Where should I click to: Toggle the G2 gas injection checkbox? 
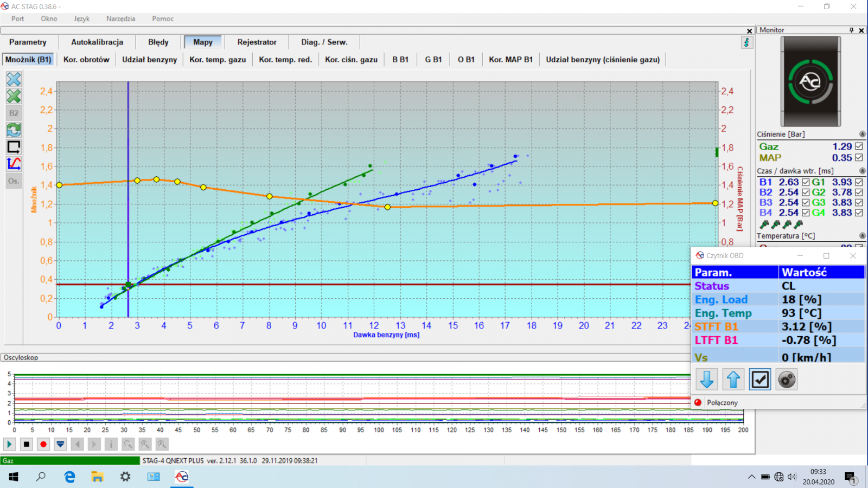point(859,192)
